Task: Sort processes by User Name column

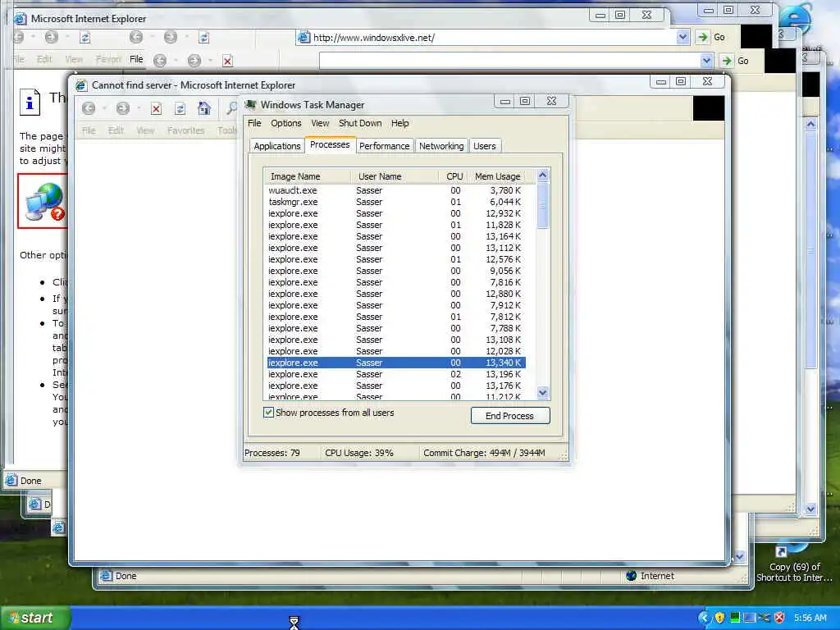Action: pyautogui.click(x=393, y=176)
